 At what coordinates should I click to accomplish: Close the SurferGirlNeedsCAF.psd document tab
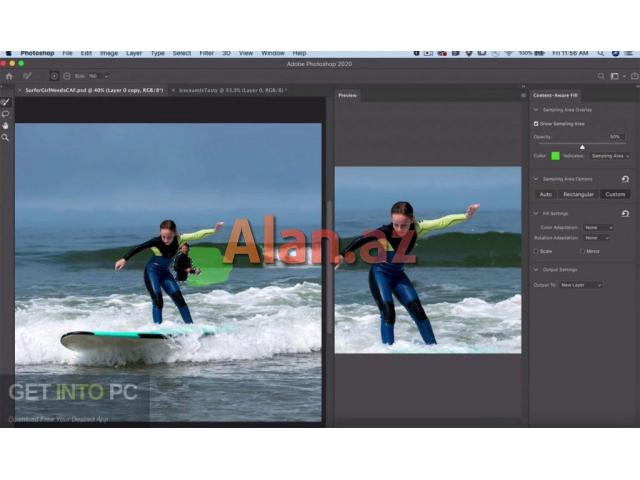tap(19, 90)
